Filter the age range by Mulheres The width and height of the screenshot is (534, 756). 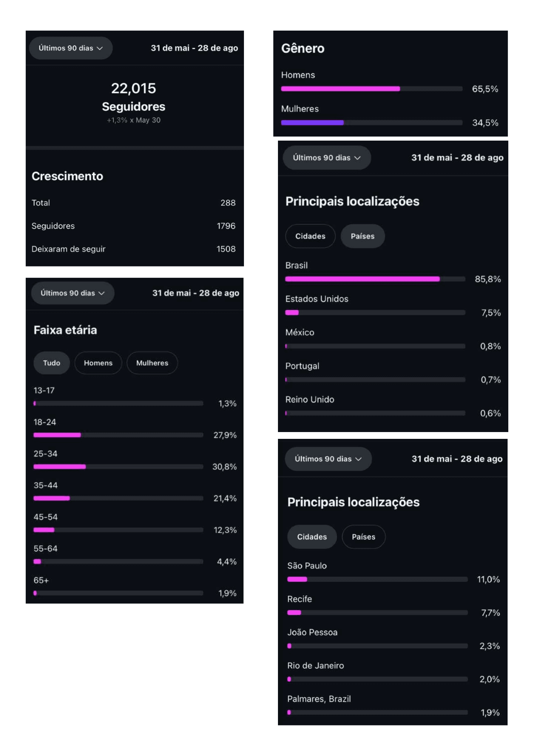152,363
